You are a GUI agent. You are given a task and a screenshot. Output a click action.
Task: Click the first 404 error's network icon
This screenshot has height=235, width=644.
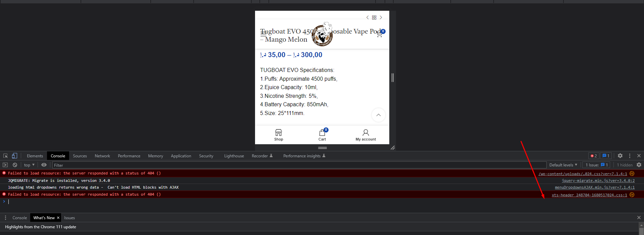click(x=632, y=174)
